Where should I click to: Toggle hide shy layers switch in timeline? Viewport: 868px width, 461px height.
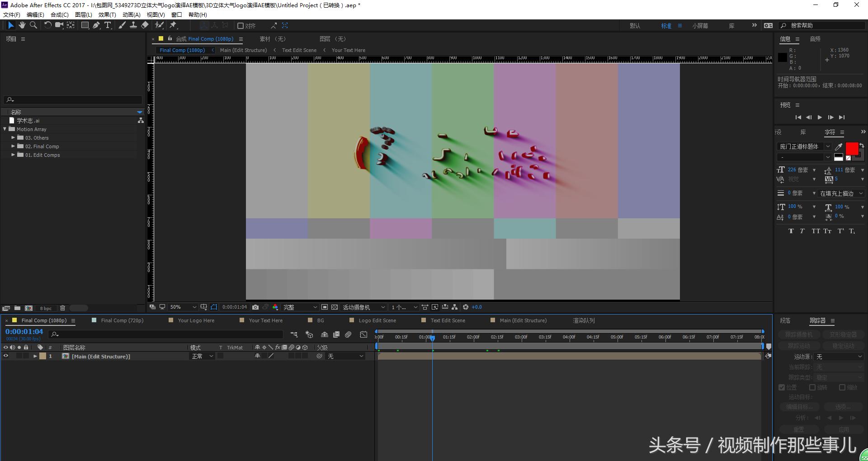325,334
